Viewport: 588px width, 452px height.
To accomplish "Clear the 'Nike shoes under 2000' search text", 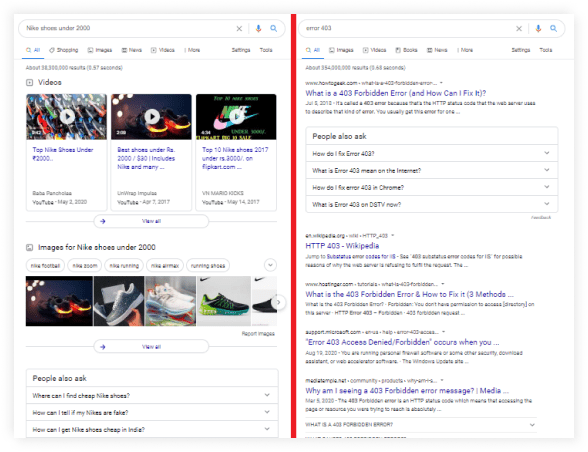I will 239,29.
